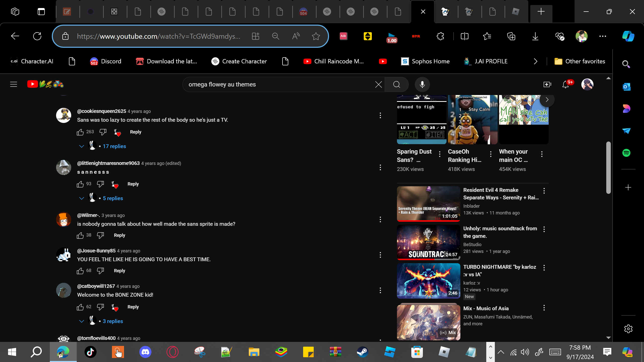Open the browser Downloads icon
The width and height of the screenshot is (644, 362).
(535, 36)
